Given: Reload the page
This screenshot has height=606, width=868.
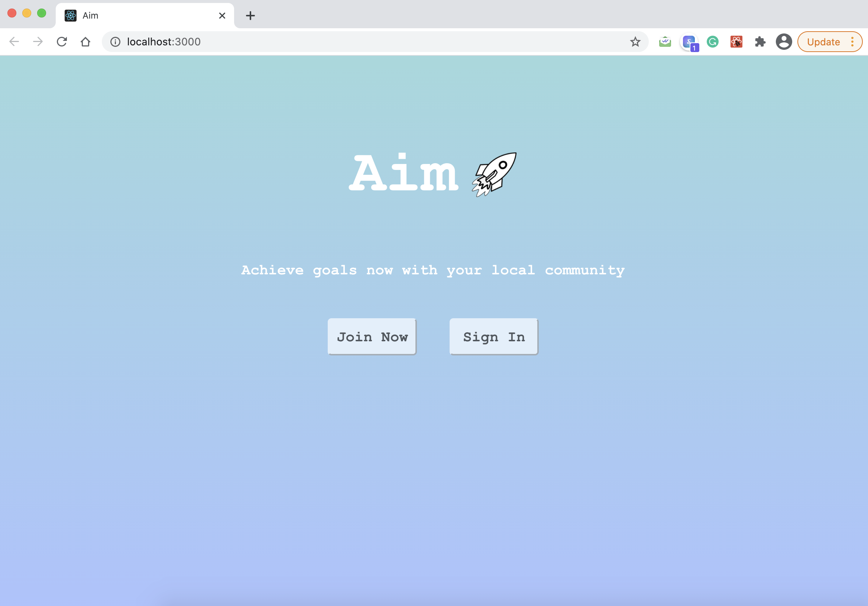Looking at the screenshot, I should tap(62, 42).
